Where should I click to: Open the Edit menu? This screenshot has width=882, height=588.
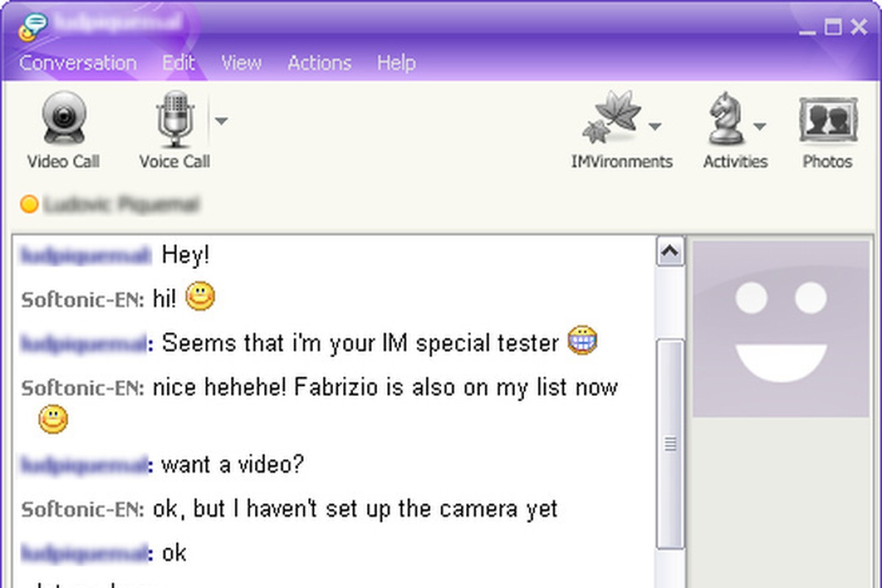[179, 62]
